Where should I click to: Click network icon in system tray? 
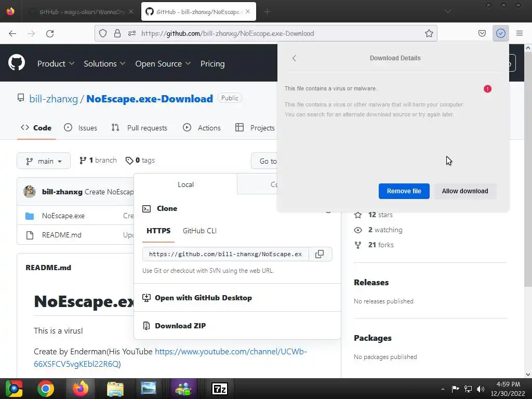[468, 389]
